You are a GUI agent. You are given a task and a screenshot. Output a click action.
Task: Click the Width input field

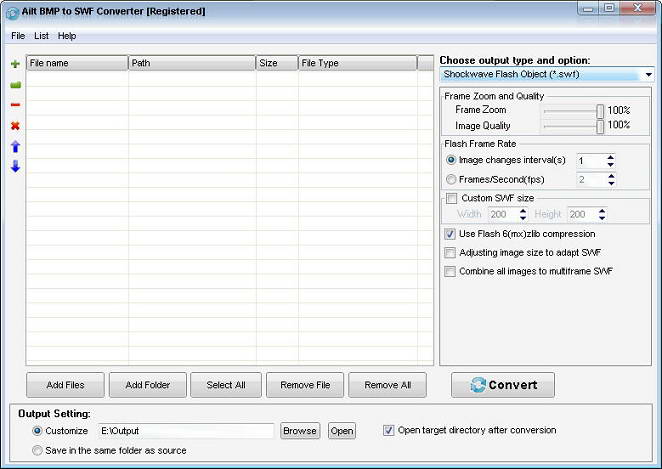pyautogui.click(x=503, y=214)
